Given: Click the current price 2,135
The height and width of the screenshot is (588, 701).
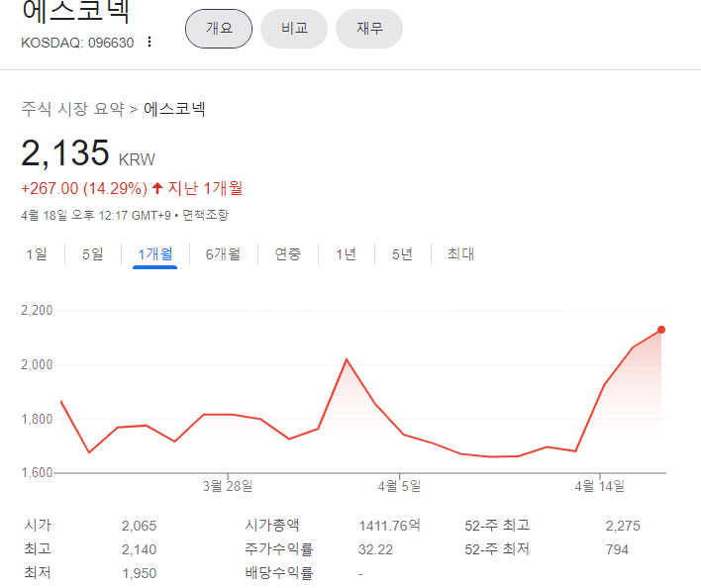Looking at the screenshot, I should pos(65,152).
